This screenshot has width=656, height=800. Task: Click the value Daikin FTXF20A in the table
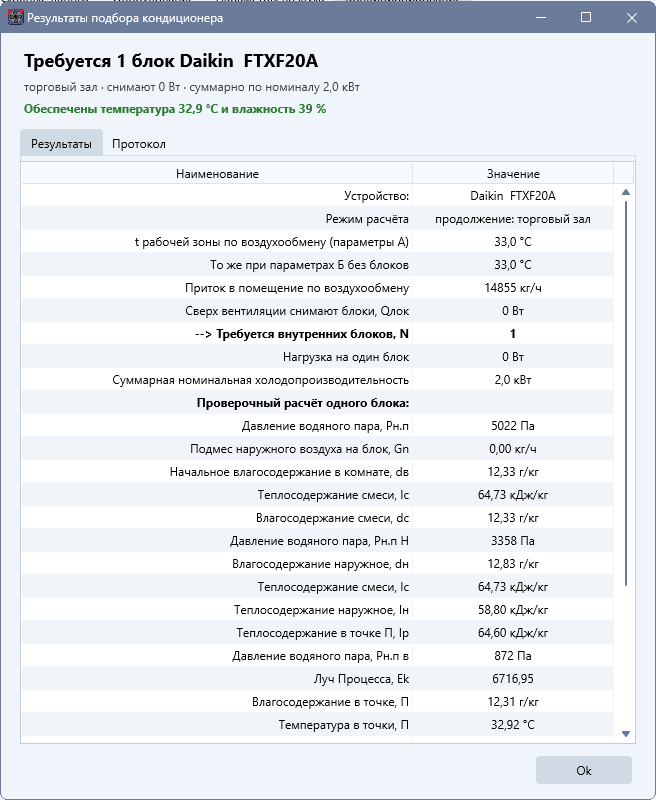pos(513,196)
